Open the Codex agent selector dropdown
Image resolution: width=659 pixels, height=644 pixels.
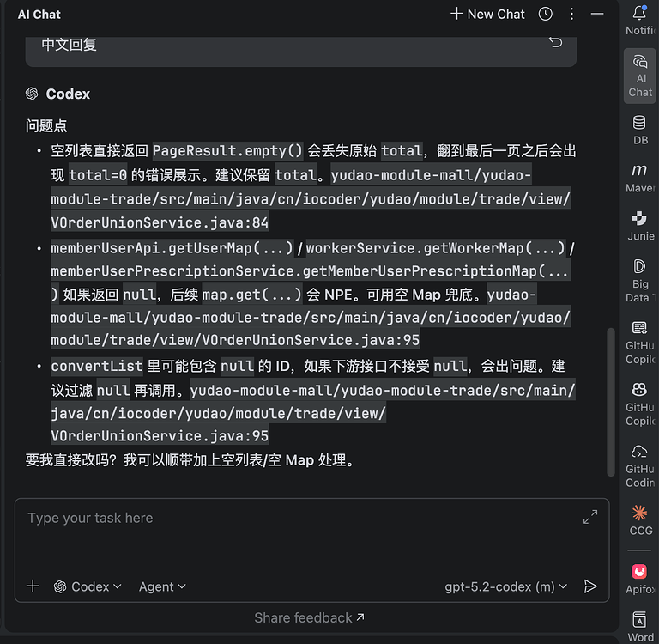tap(88, 586)
